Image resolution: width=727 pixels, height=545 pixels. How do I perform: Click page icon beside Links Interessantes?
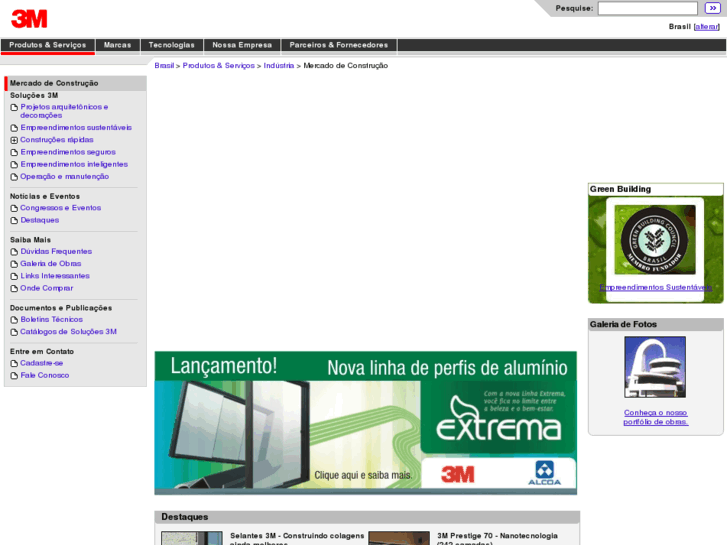click(x=14, y=277)
